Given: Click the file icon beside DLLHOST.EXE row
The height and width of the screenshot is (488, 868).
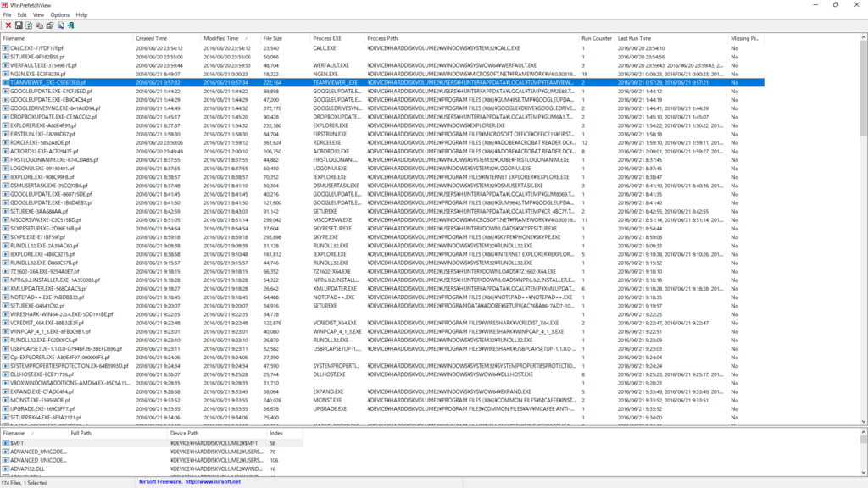Looking at the screenshot, I should click(6, 374).
